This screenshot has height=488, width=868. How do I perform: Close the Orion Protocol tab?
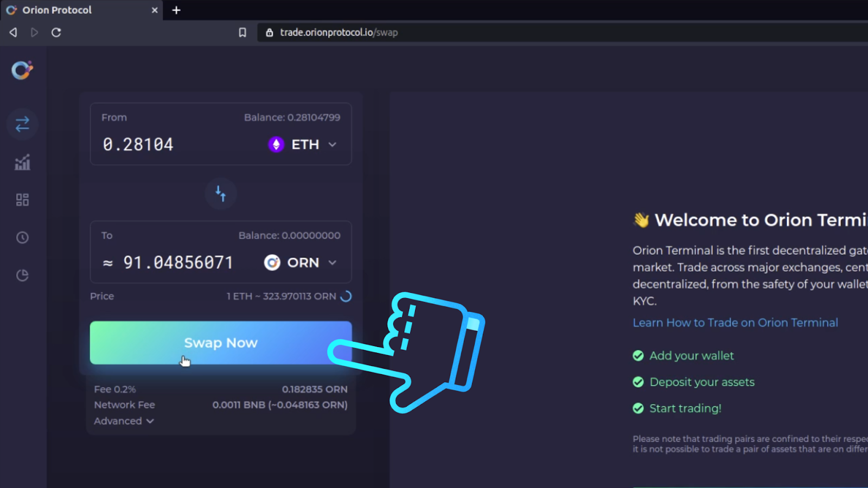click(x=155, y=10)
